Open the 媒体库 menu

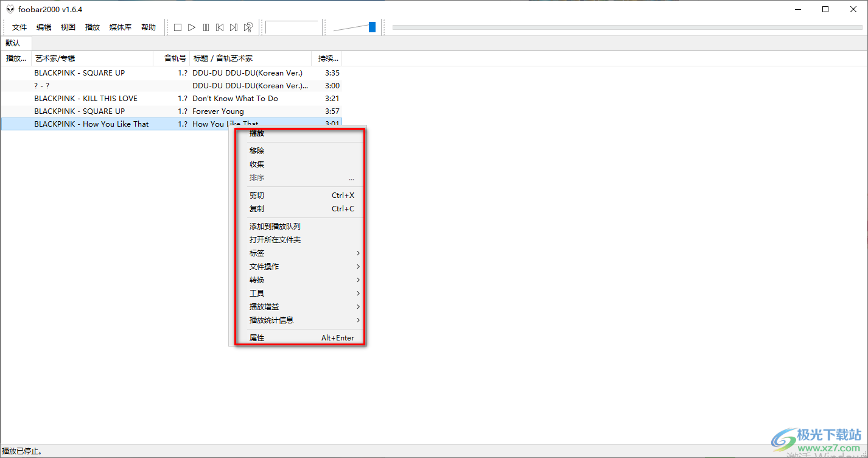[121, 27]
